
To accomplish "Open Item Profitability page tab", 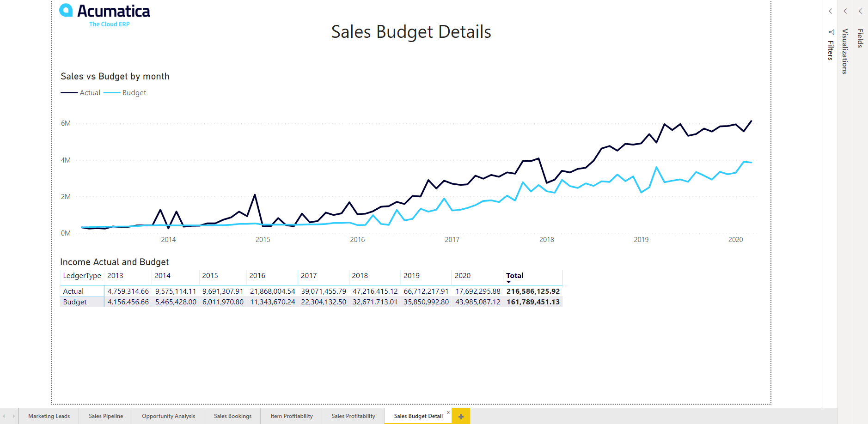I will coord(291,416).
